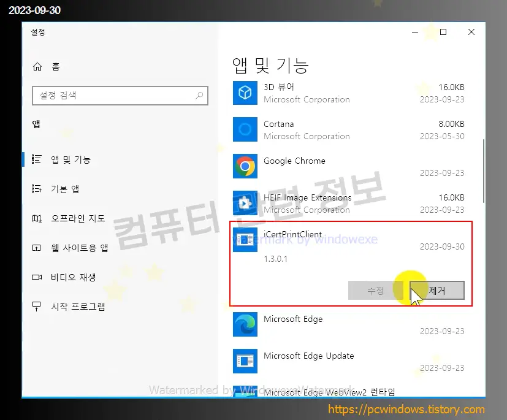Select the 3D 뷰어 app name

(x=279, y=87)
